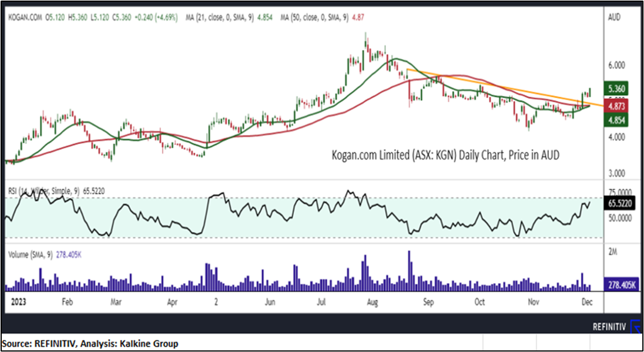This screenshot has height=352, width=644.
Task: Click the Jun date axis label
Action: (270, 302)
